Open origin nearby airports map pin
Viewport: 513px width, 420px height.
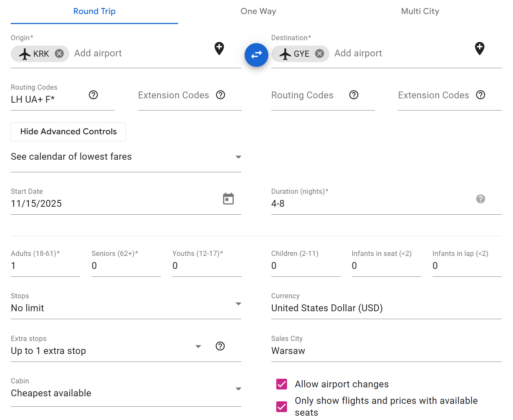[x=219, y=48]
